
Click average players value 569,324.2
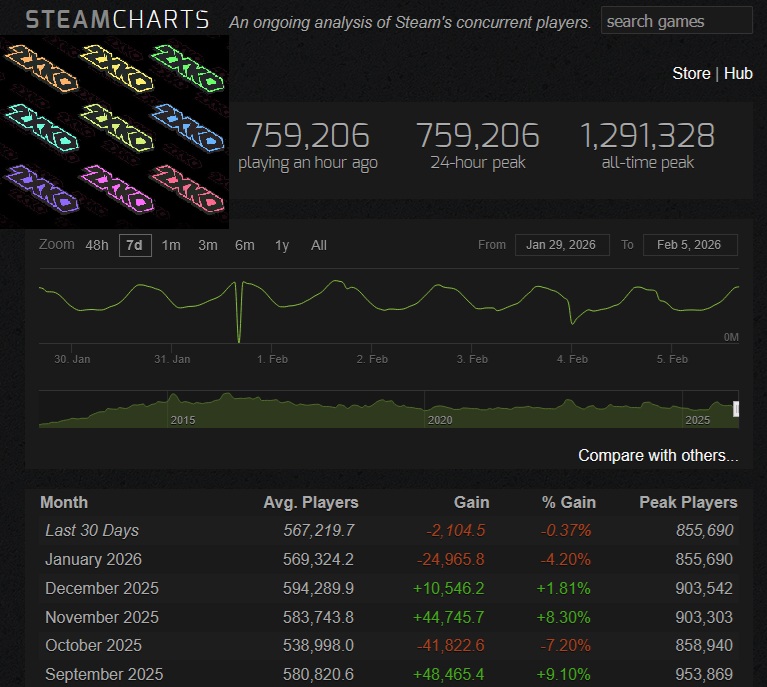coord(318,559)
